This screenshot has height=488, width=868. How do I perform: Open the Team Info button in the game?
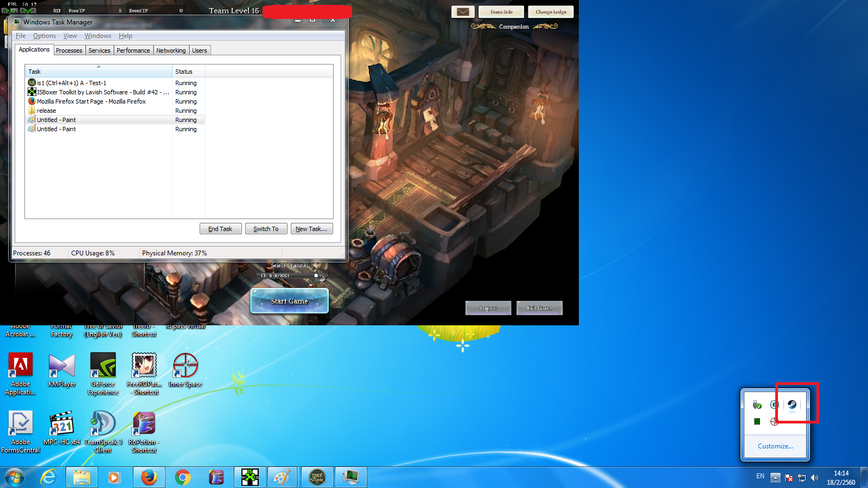click(501, 11)
